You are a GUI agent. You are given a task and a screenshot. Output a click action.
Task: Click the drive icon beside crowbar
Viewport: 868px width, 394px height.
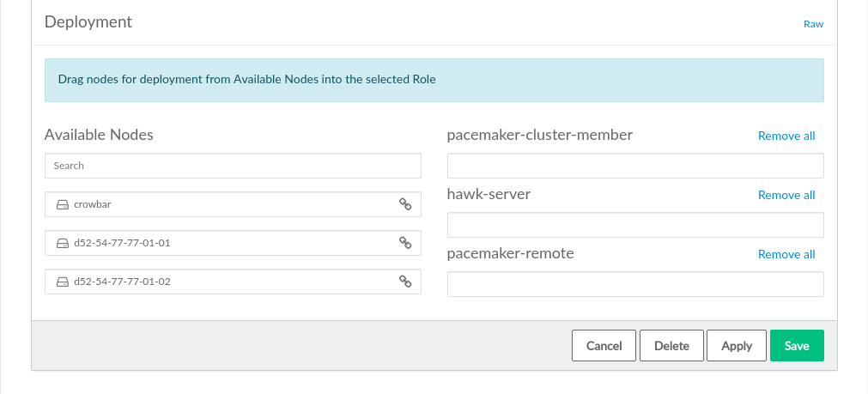[62, 205]
